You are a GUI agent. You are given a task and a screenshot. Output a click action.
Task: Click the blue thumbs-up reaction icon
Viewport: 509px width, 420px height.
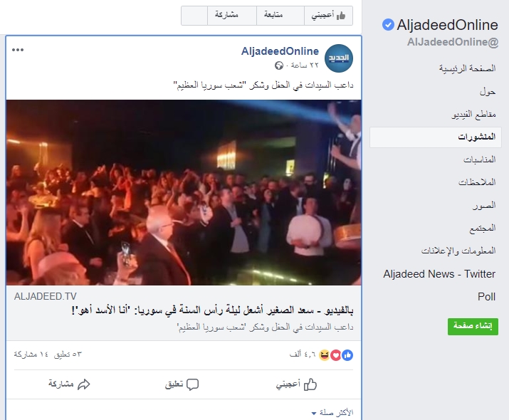tap(347, 355)
